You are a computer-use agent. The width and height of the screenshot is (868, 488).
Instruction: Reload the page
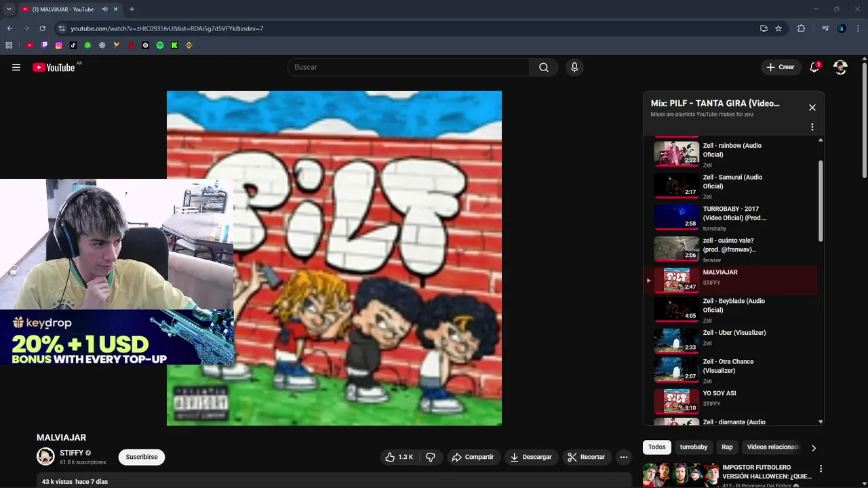click(42, 28)
